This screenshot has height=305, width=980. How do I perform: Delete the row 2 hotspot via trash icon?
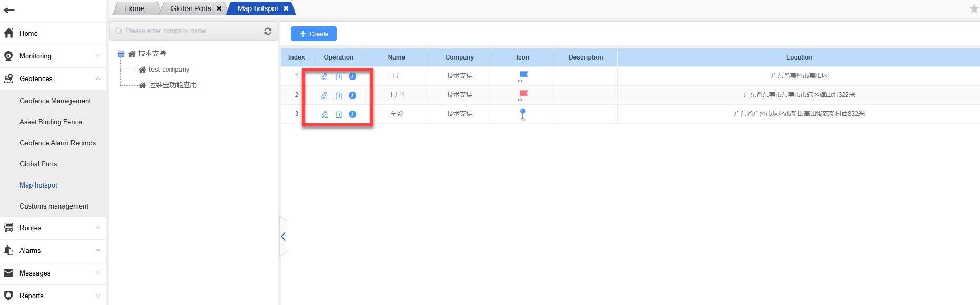[339, 95]
